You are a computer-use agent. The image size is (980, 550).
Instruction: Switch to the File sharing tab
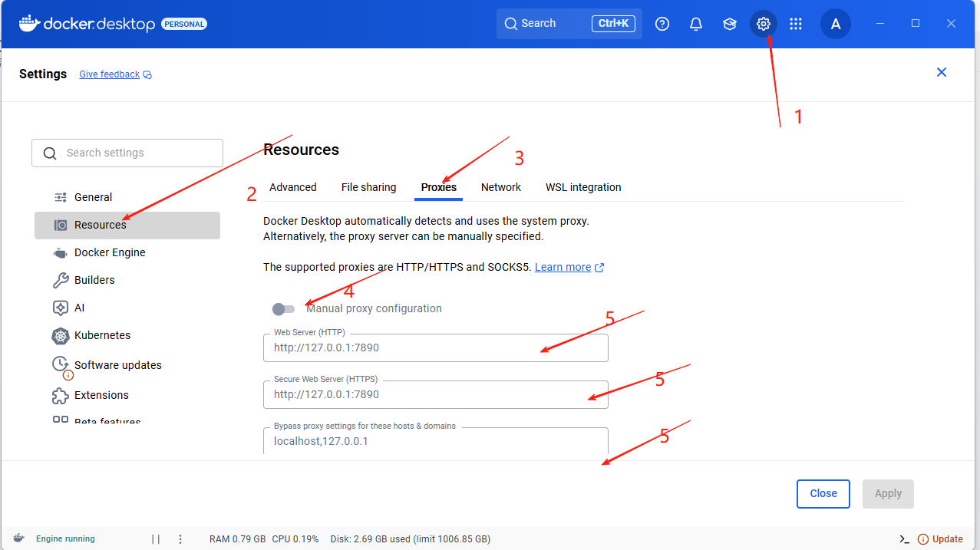pyautogui.click(x=368, y=187)
